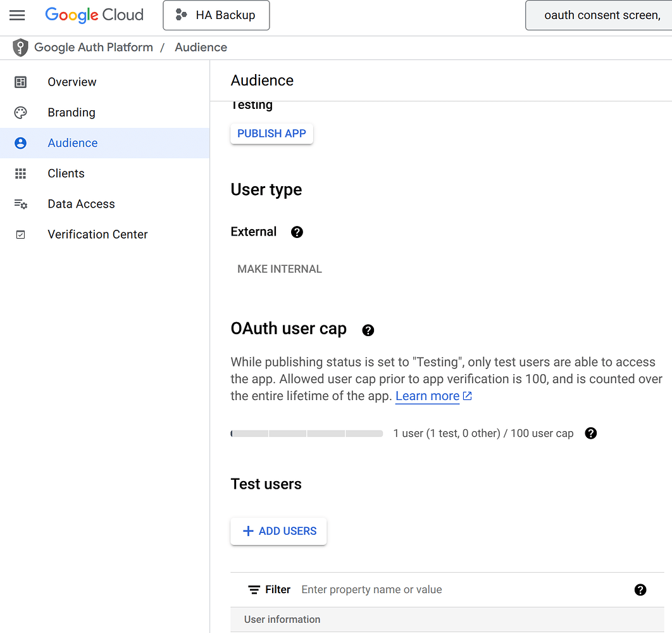Open the Clients grid icon
672x633 pixels.
click(20, 173)
